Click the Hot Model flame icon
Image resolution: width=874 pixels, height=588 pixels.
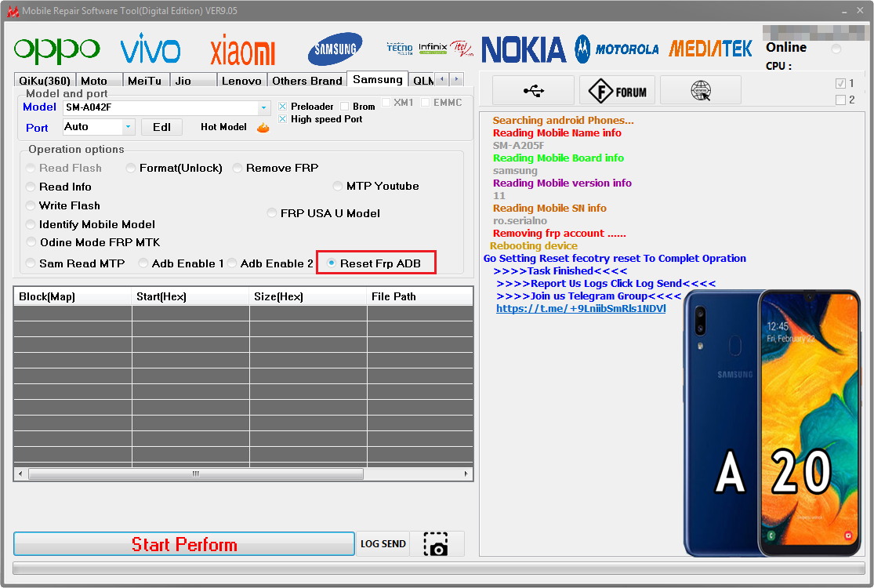263,127
